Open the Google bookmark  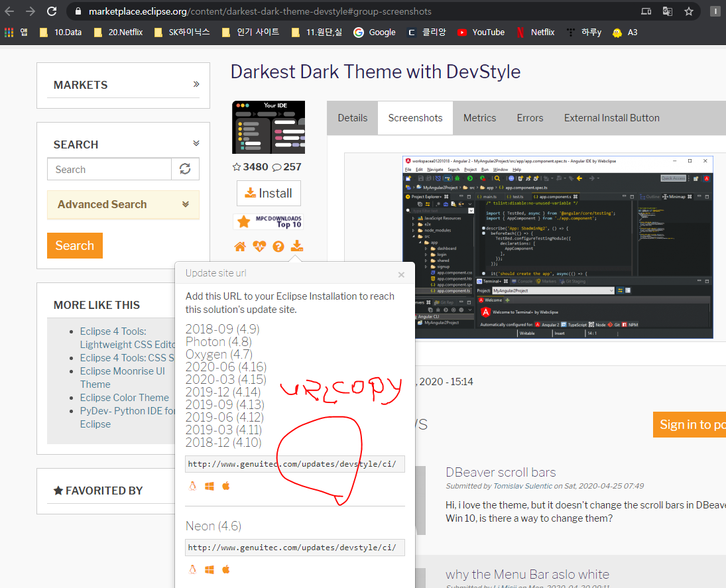point(375,32)
